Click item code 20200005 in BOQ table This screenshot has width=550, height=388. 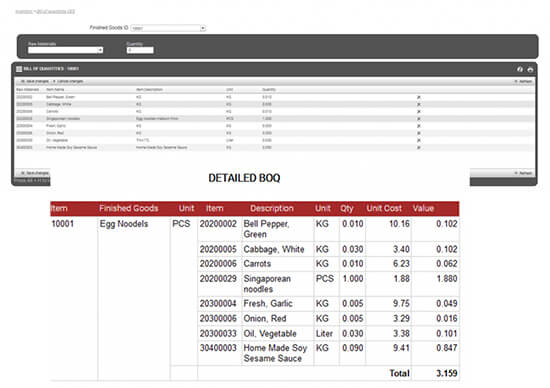(x=218, y=249)
